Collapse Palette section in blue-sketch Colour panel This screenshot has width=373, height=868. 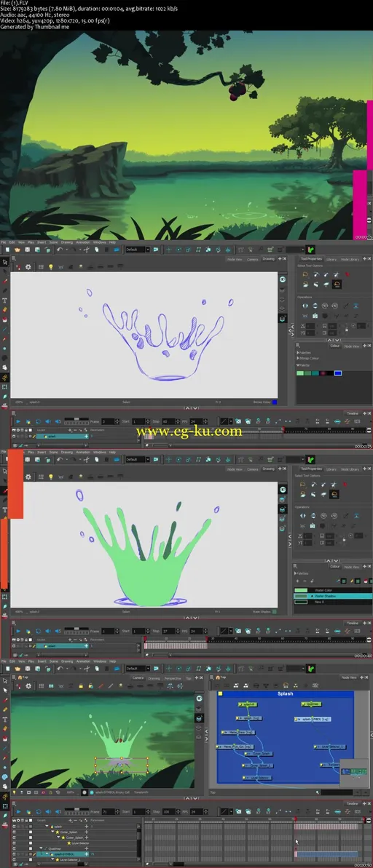tap(298, 365)
